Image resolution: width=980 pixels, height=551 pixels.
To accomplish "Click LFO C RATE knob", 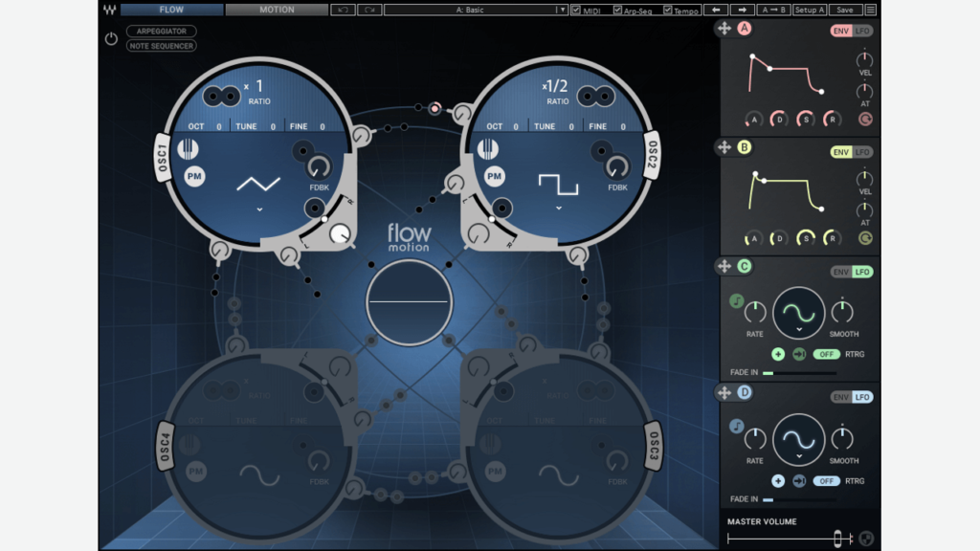I will coord(755,313).
